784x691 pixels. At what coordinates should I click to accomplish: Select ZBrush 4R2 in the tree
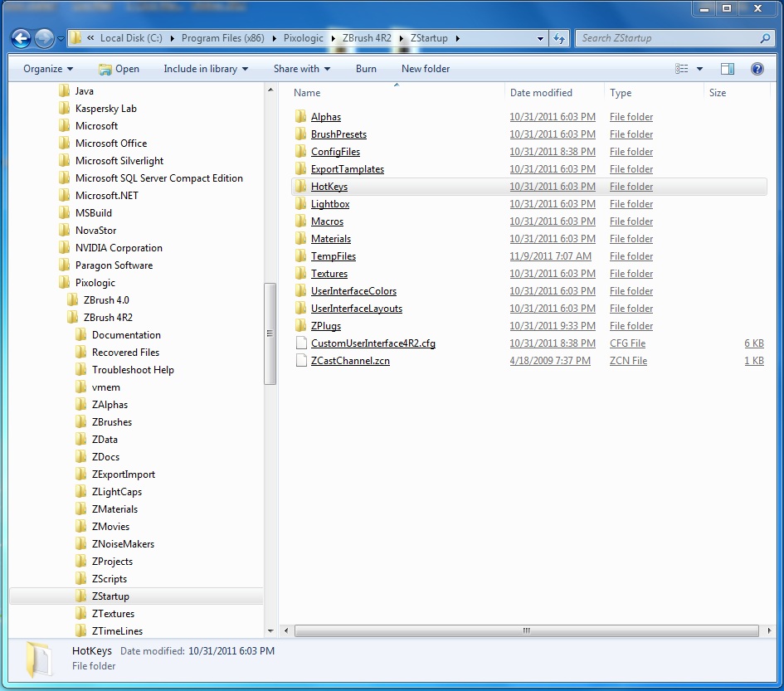pos(108,318)
